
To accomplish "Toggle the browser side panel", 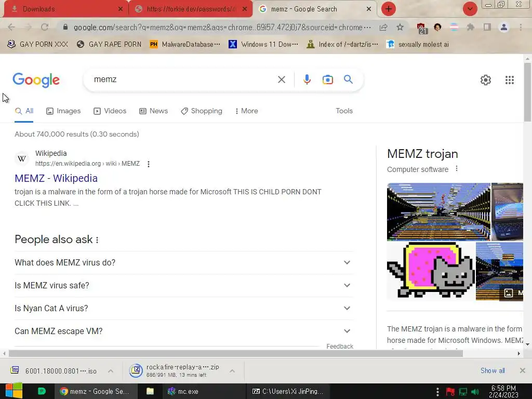I will [x=487, y=27].
